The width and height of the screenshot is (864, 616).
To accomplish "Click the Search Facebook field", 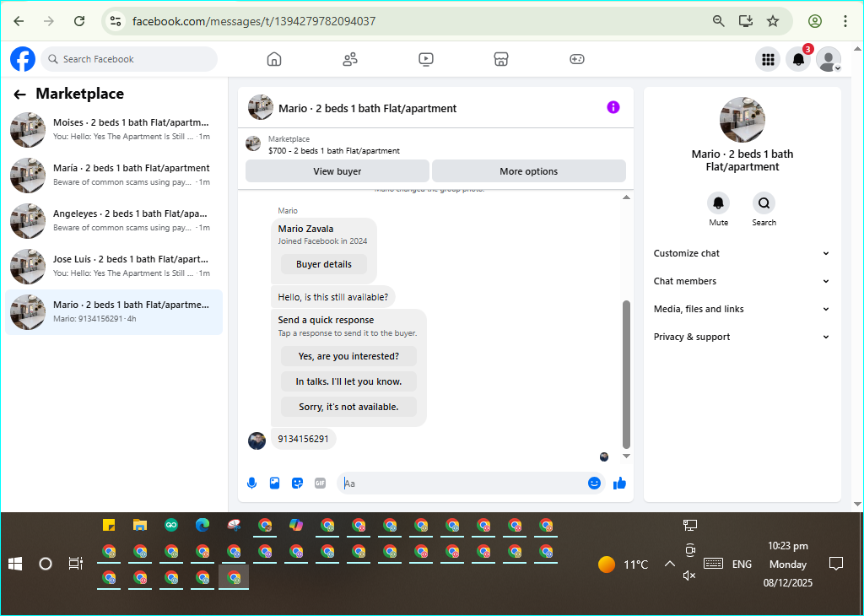I will pos(129,59).
